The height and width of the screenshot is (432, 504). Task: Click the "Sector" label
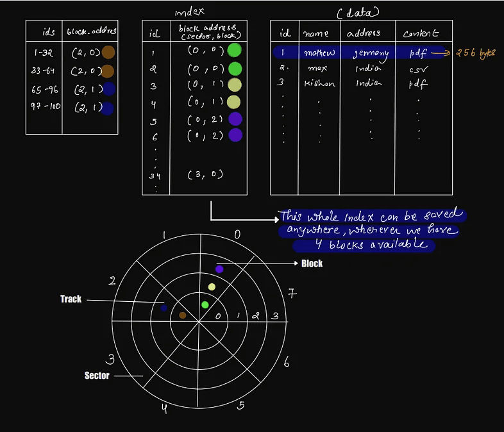[x=97, y=376]
